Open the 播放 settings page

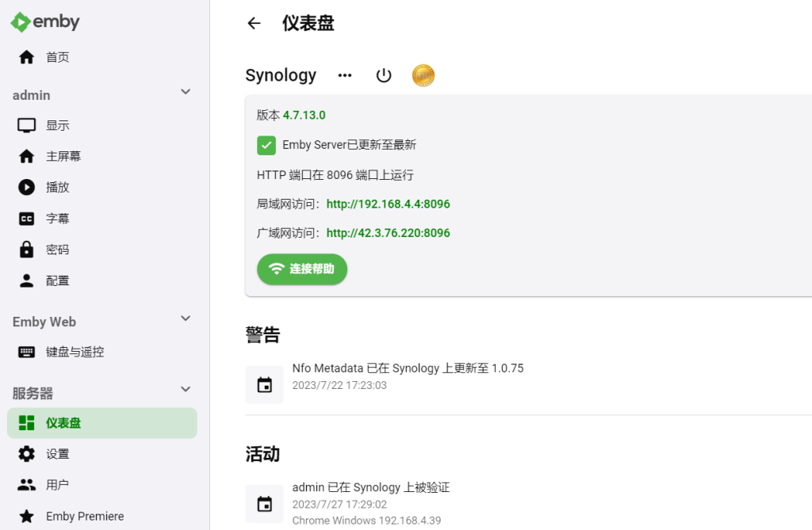pos(102,188)
